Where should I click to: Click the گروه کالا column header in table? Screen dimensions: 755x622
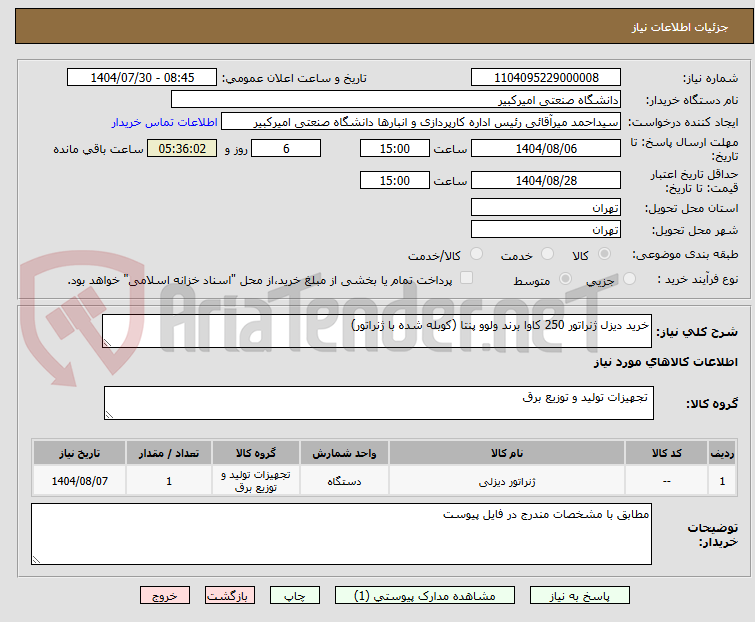pos(256,453)
